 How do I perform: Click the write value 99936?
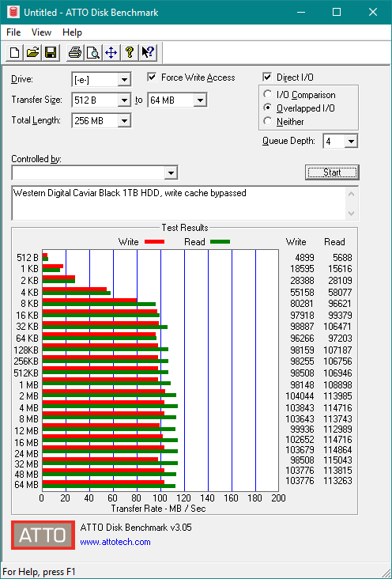tap(302, 429)
